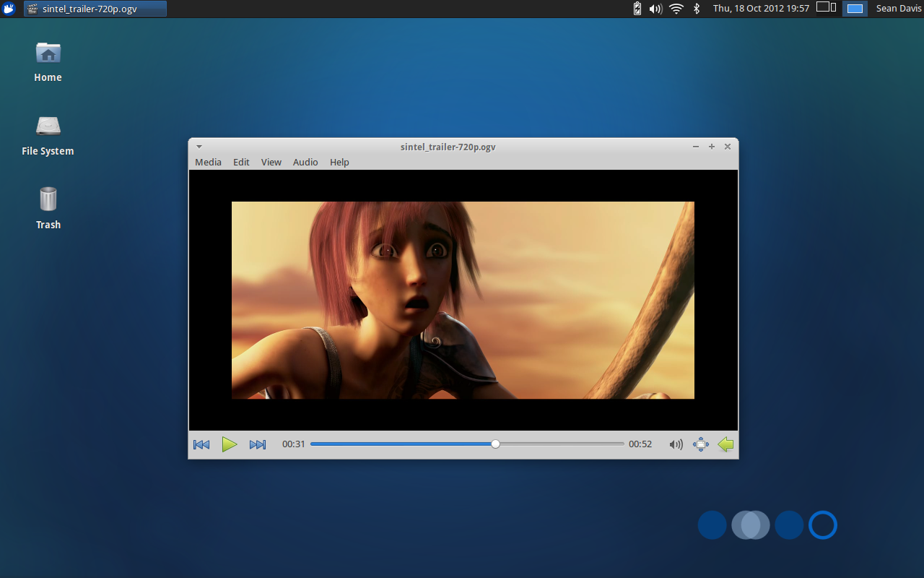924x578 pixels.
Task: Open the Edit menu
Action: [241, 162]
